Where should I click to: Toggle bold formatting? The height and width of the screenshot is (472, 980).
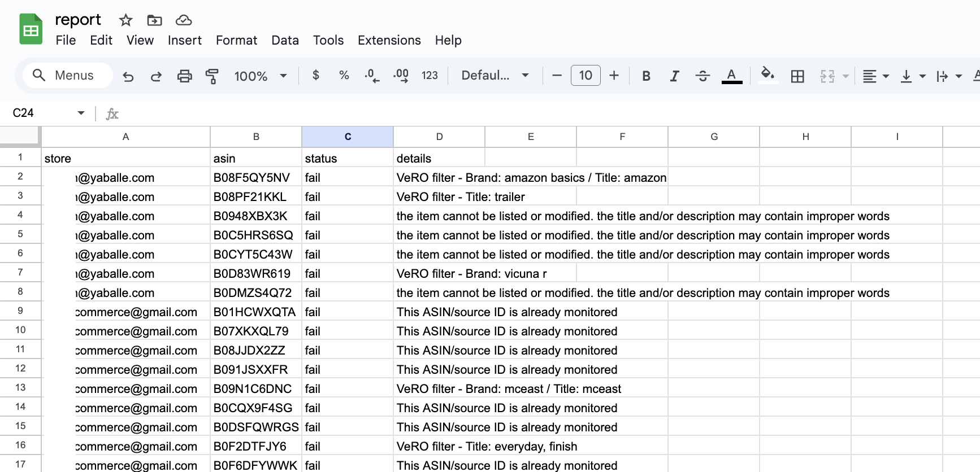[646, 76]
